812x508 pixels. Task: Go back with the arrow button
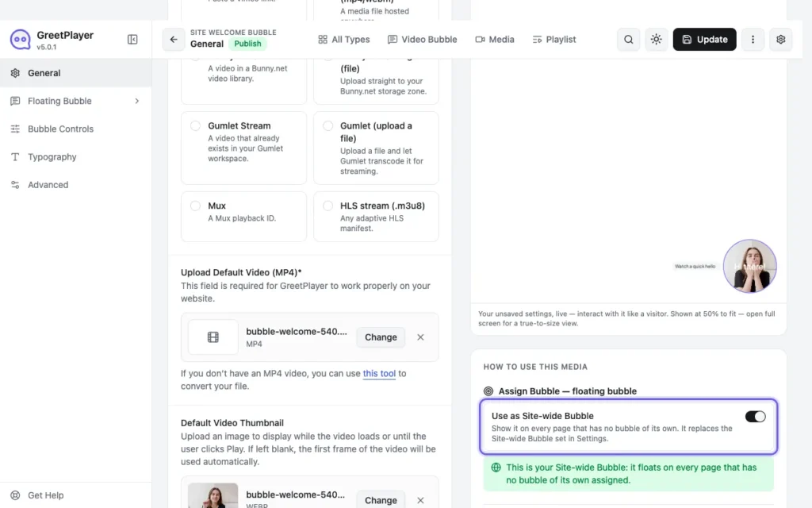click(174, 40)
